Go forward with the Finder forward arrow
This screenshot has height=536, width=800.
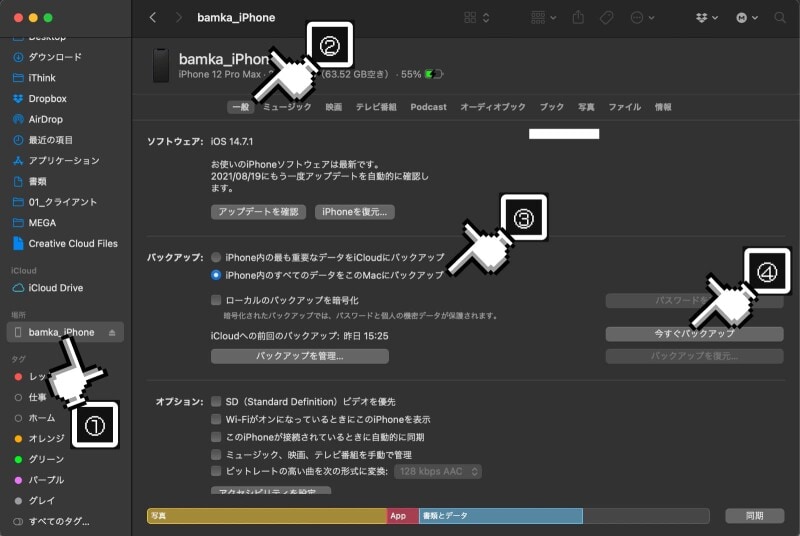(x=178, y=17)
